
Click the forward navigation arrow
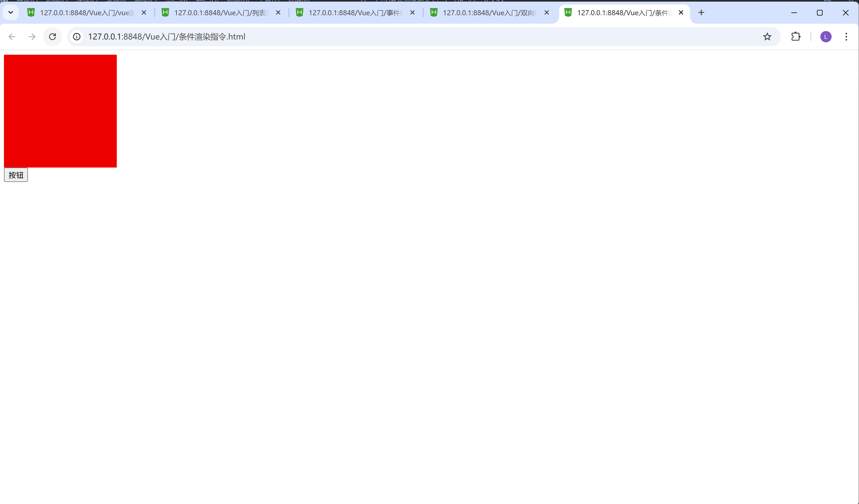coord(32,36)
